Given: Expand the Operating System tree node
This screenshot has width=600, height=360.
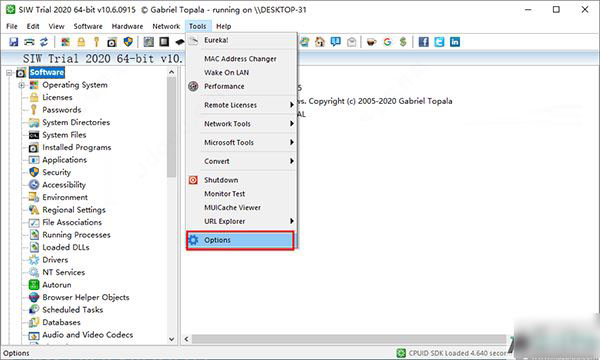Looking at the screenshot, I should click(x=21, y=85).
